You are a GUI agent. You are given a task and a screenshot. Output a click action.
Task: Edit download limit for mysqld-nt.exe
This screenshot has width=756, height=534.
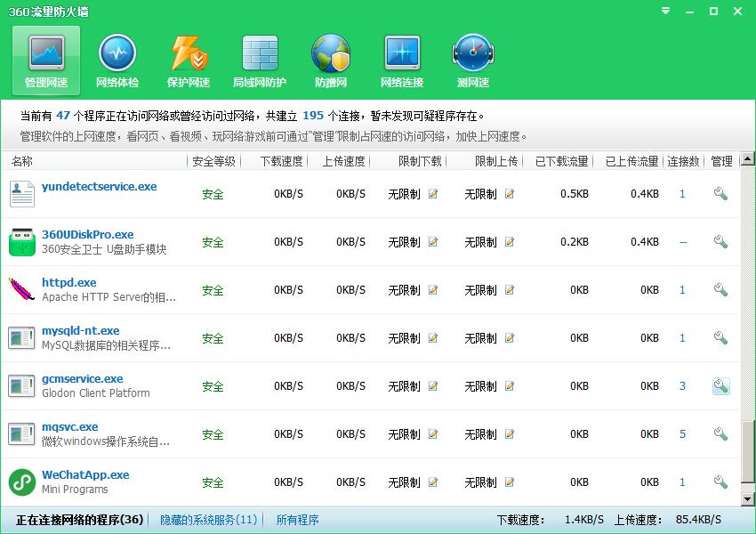click(x=433, y=338)
